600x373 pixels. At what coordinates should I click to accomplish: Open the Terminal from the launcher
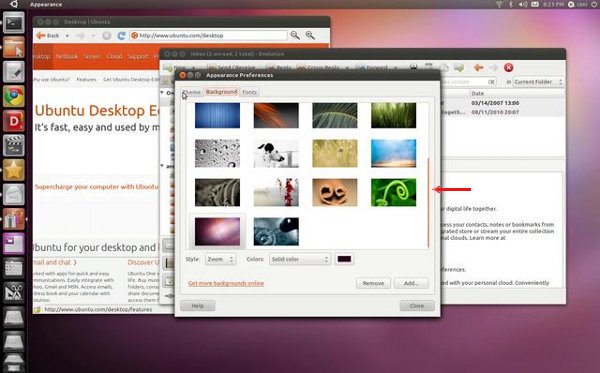(x=14, y=23)
